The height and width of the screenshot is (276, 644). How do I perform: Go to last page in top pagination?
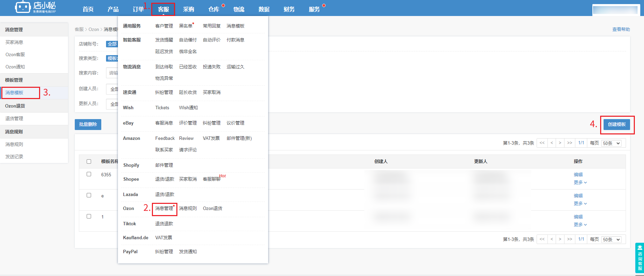point(570,143)
